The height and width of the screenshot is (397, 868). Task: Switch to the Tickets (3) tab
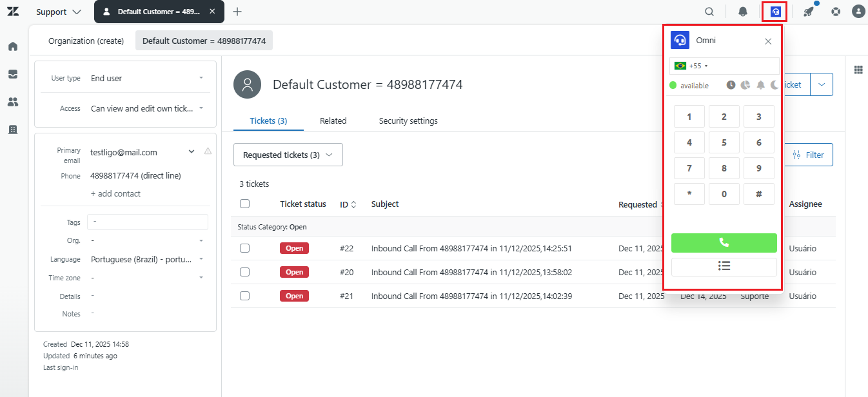coord(268,121)
